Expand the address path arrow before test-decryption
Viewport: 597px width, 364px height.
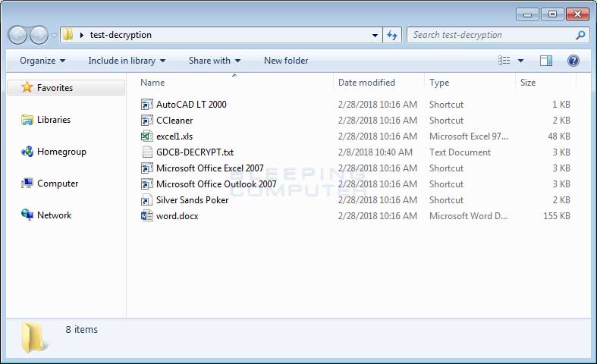pos(81,35)
